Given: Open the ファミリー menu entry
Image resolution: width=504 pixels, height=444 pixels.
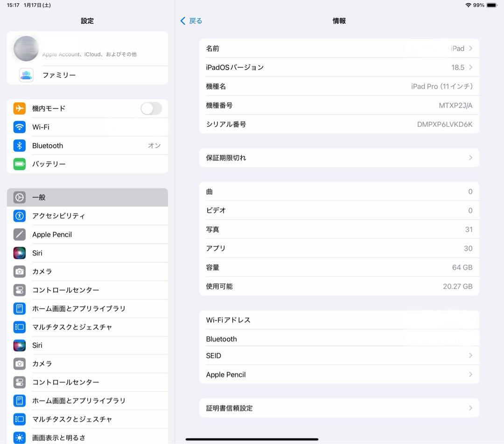Looking at the screenshot, I should (86, 75).
